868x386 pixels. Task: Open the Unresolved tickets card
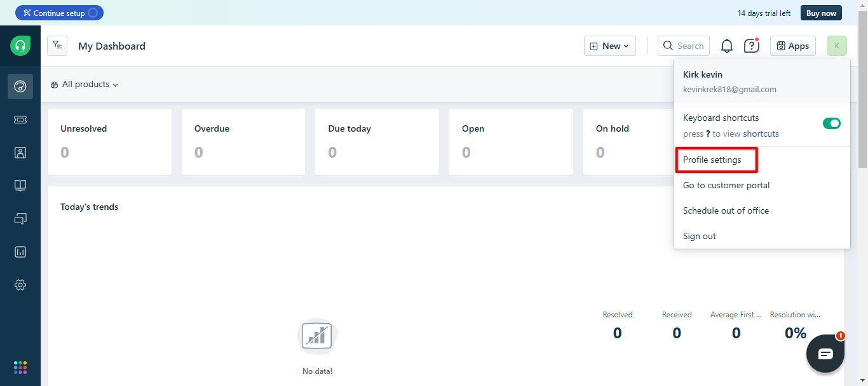point(110,142)
